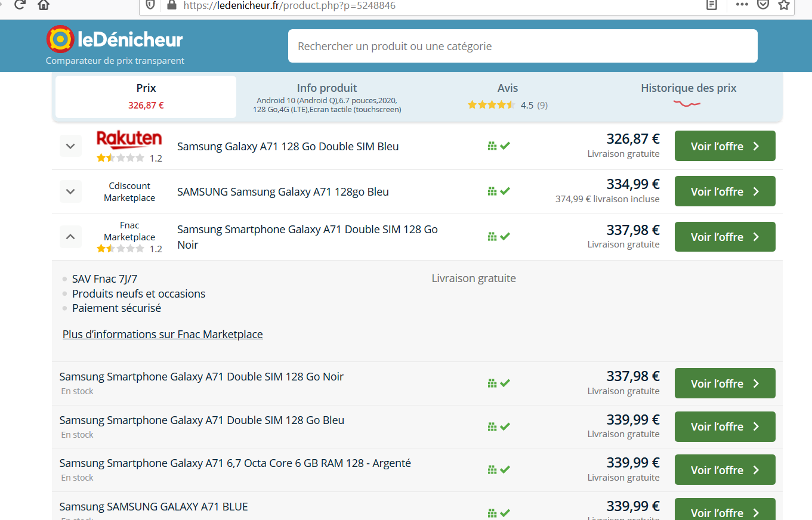
Task: Click Rakuten star rating 1.2
Action: (129, 158)
